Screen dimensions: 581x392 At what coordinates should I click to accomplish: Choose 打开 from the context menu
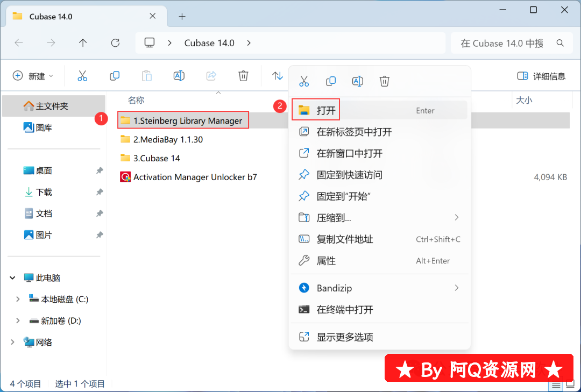click(x=379, y=110)
